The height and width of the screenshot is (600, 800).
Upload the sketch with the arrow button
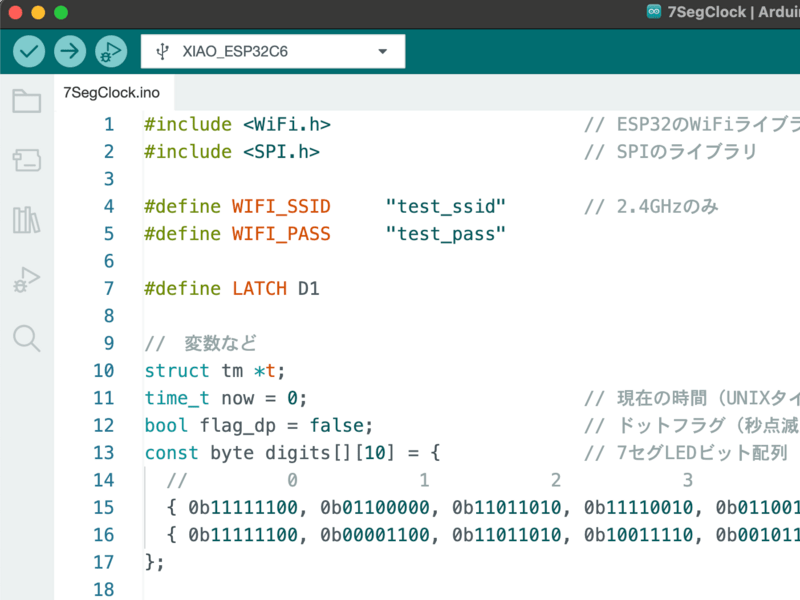pyautogui.click(x=70, y=51)
